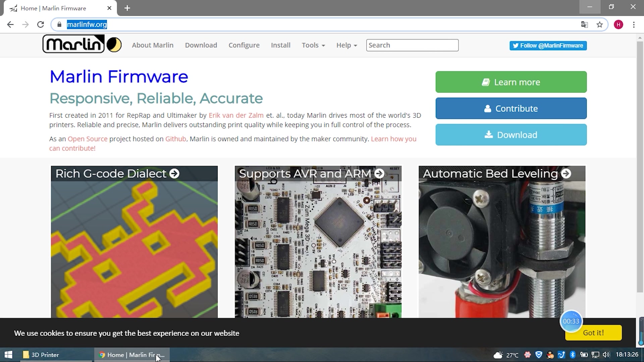Open the Install nav item
Image resolution: width=644 pixels, height=362 pixels.
coord(280,45)
